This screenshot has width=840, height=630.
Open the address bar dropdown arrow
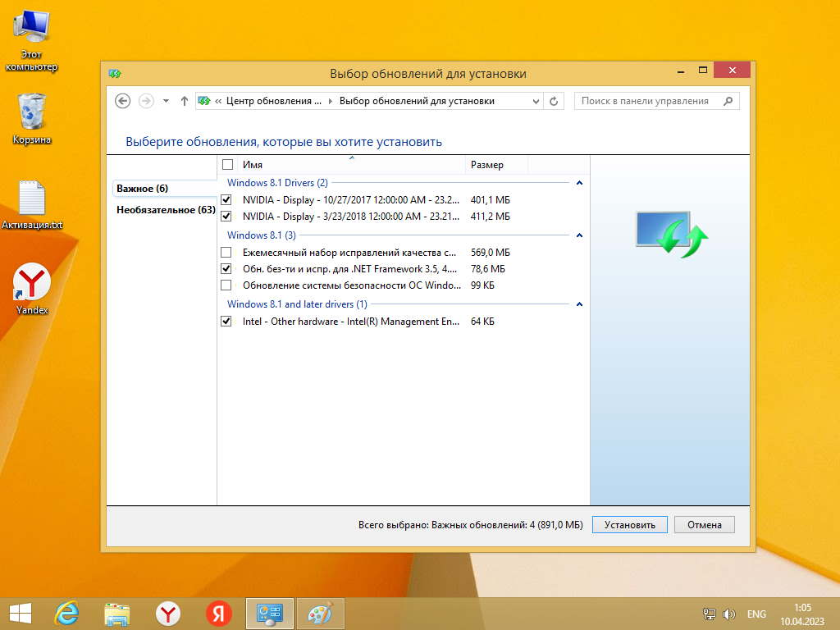[x=537, y=100]
